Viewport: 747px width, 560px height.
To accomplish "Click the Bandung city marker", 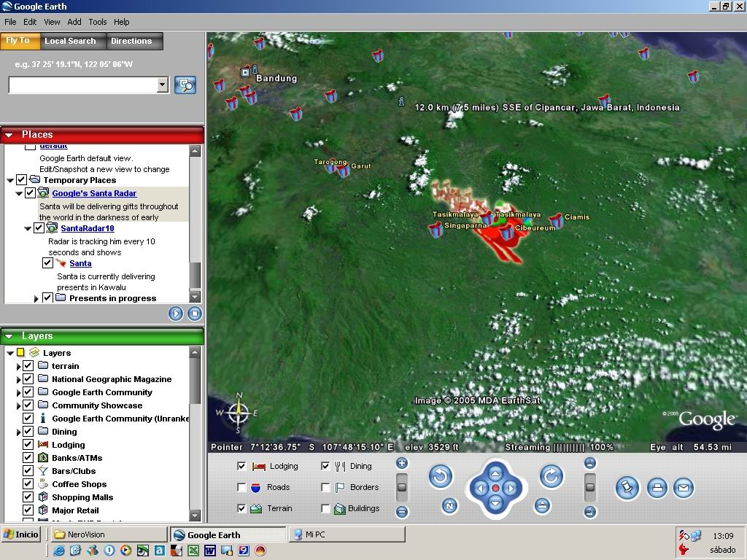I will pos(245,72).
